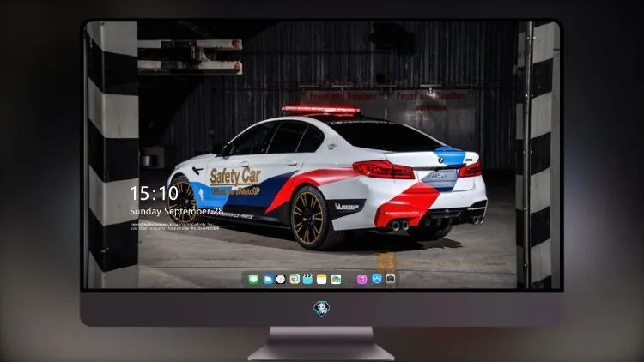Open the green Messages app in dock
Image resolution: width=644 pixels, height=362 pixels.
[253, 279]
